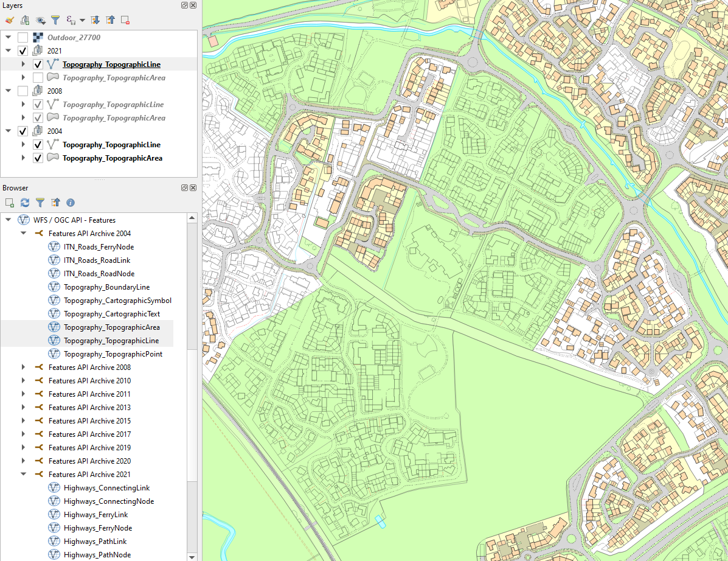Click Collapse All icon in Browser toolbar
This screenshot has height=561, width=728.
55,202
